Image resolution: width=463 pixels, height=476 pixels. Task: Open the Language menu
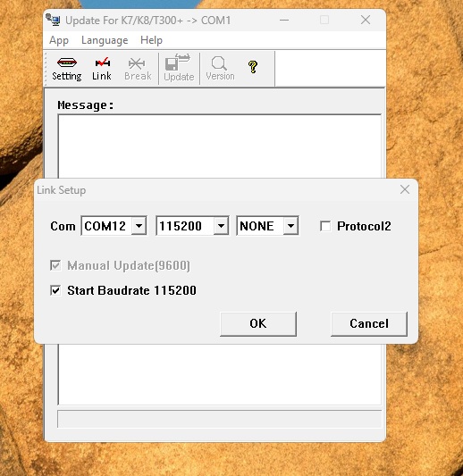pyautogui.click(x=105, y=40)
